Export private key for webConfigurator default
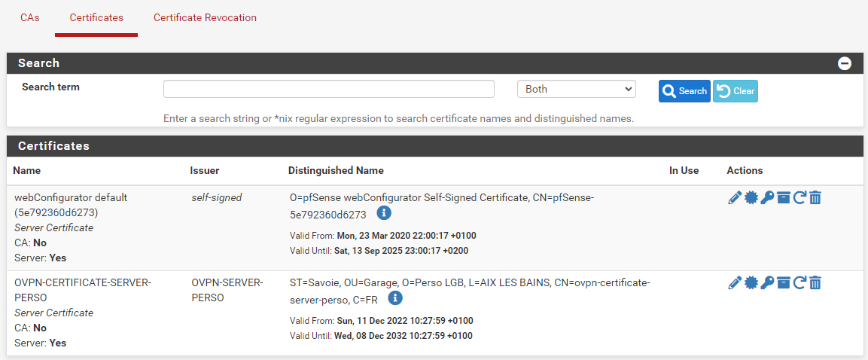The height and width of the screenshot is (360, 868). (767, 198)
